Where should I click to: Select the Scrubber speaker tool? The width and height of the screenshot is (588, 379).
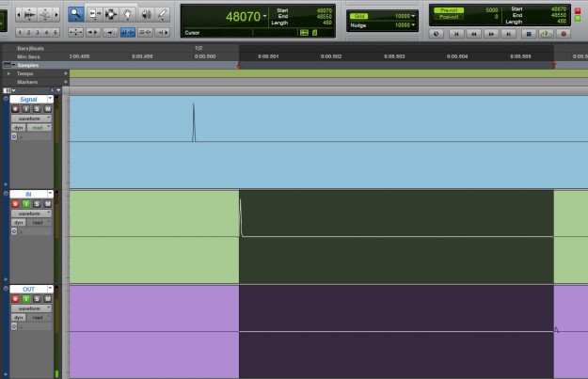click(x=146, y=14)
